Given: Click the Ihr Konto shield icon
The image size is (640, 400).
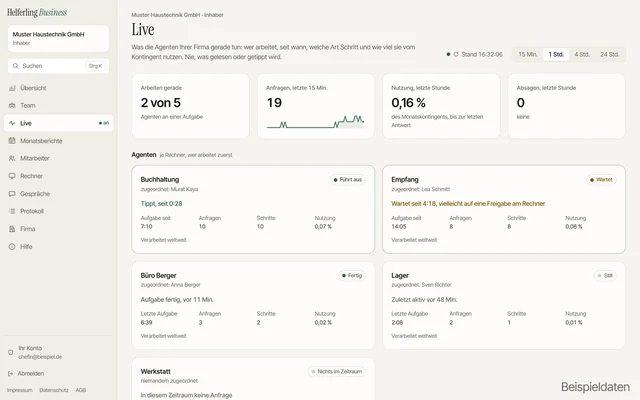Looking at the screenshot, I should [11, 352].
